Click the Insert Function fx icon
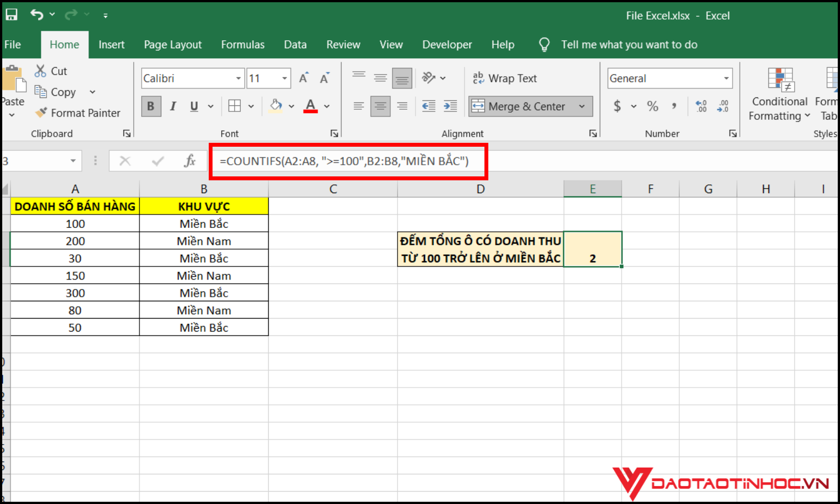840x504 pixels. 190,161
